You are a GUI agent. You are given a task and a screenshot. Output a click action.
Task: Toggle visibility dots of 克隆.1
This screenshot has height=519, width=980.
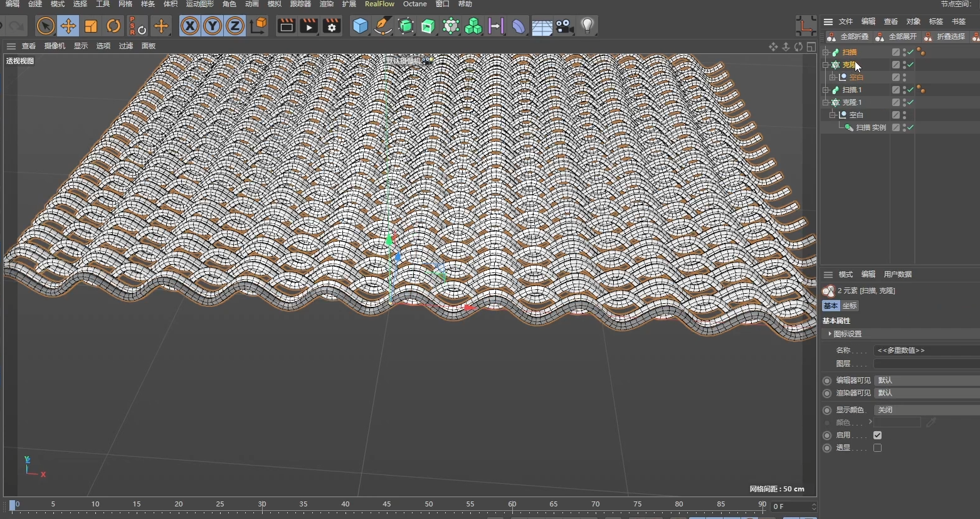[904, 102]
